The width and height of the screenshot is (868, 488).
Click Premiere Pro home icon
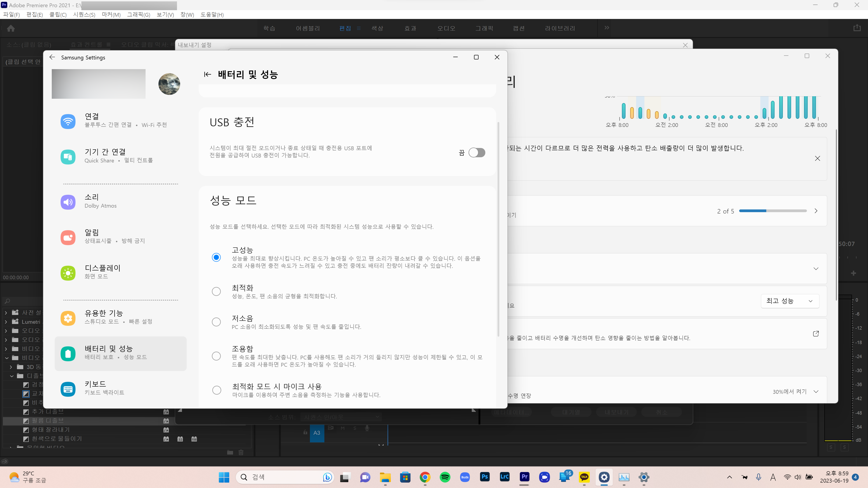tap(11, 28)
